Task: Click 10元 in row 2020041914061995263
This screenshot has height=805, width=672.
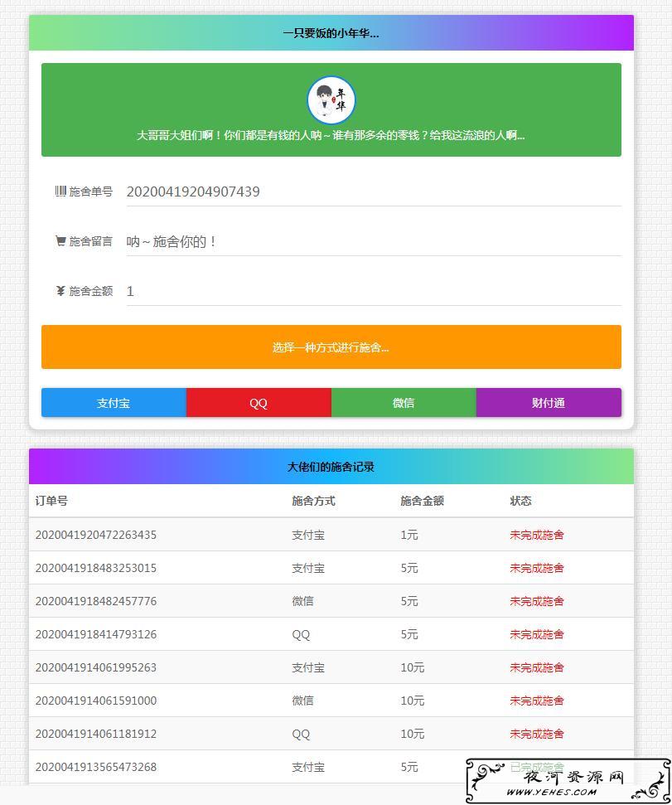Action: tap(413, 667)
